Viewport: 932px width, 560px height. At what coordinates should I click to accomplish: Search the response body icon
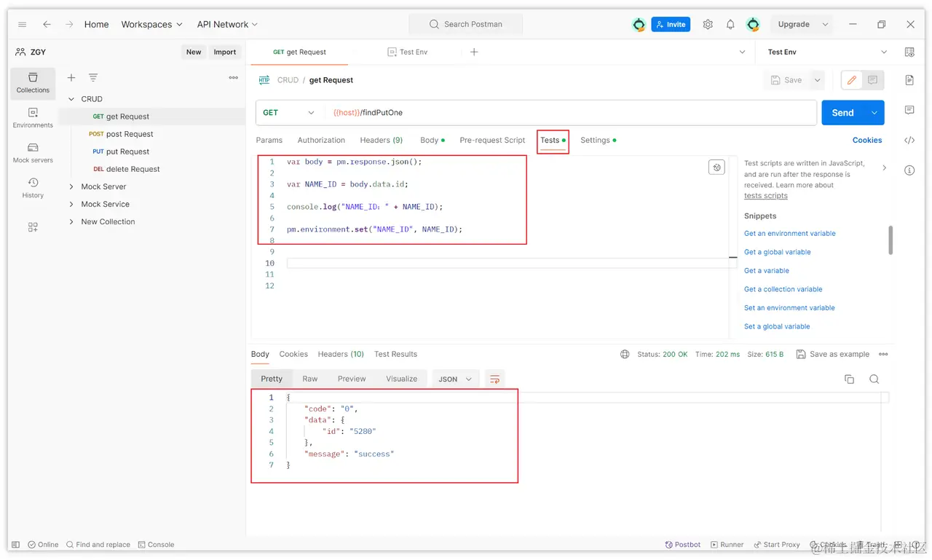(874, 379)
